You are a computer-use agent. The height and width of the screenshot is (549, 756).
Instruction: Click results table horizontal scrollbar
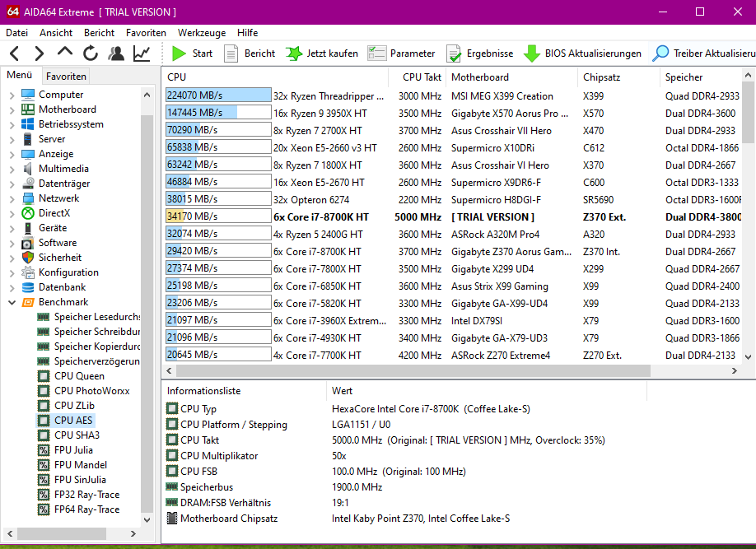click(413, 370)
